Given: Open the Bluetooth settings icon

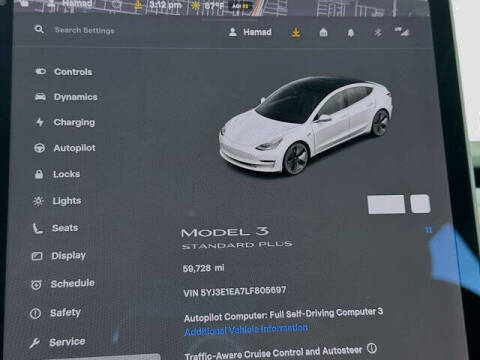Looking at the screenshot, I should pos(378,32).
